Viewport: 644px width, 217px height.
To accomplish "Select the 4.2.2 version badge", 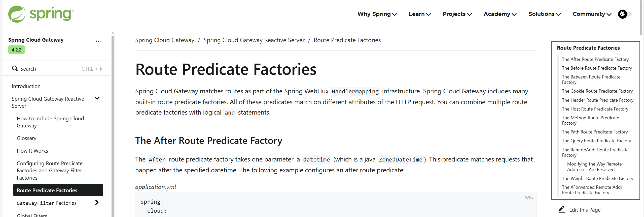I will coord(17,50).
